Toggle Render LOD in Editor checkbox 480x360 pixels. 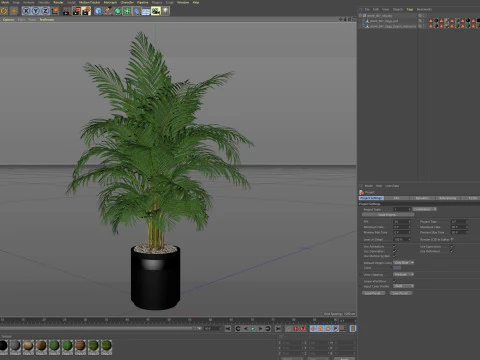pyautogui.click(x=452, y=239)
